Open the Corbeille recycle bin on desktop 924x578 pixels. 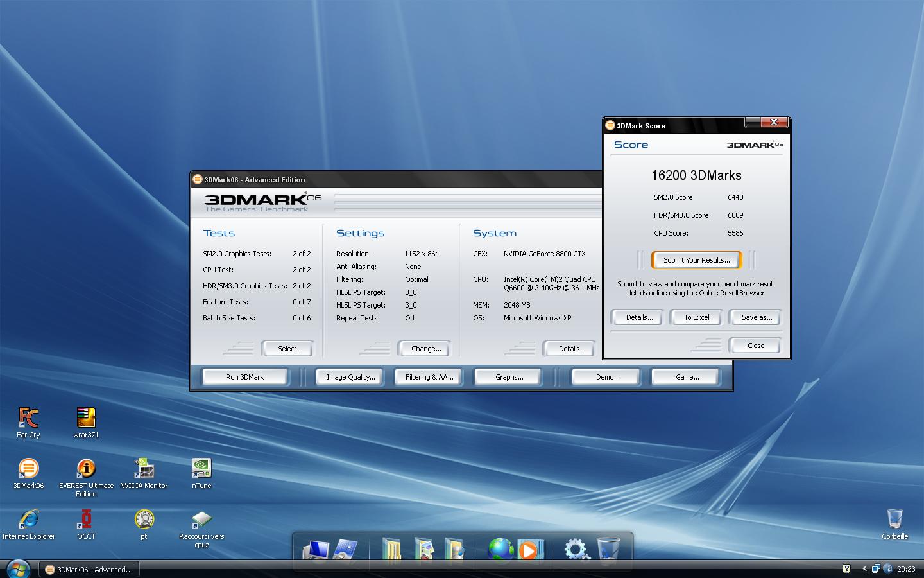point(894,523)
